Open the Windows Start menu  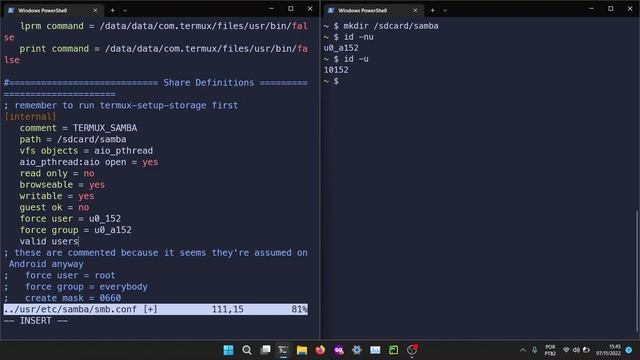click(229, 350)
